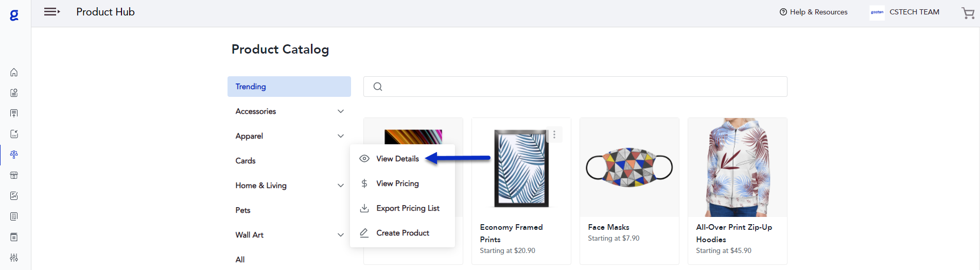Click the product search input field

(582, 87)
